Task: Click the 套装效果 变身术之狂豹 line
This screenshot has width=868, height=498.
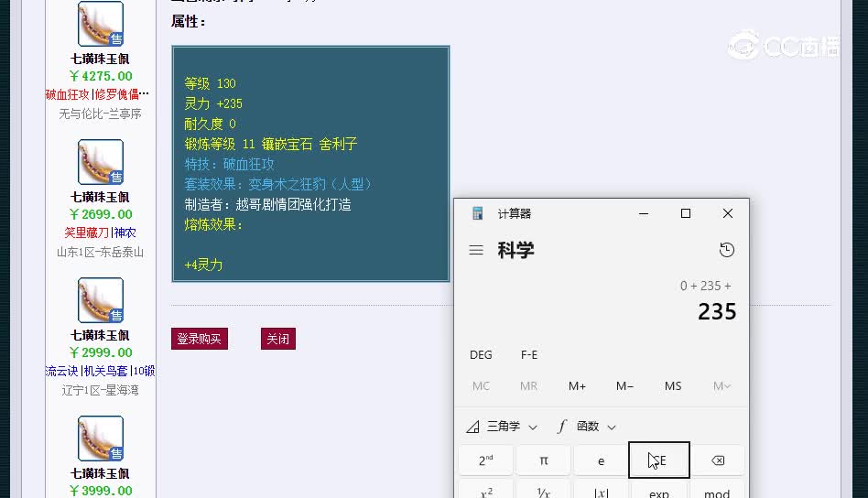Action: (277, 184)
